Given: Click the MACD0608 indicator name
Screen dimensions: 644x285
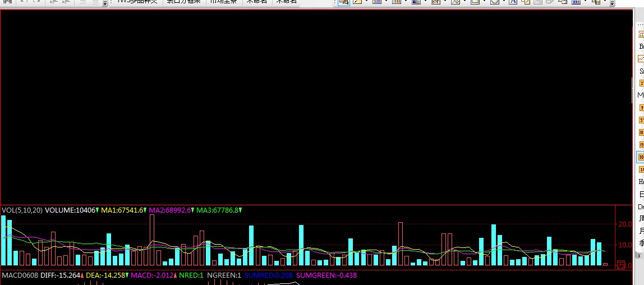Looking at the screenshot, I should point(20,275).
